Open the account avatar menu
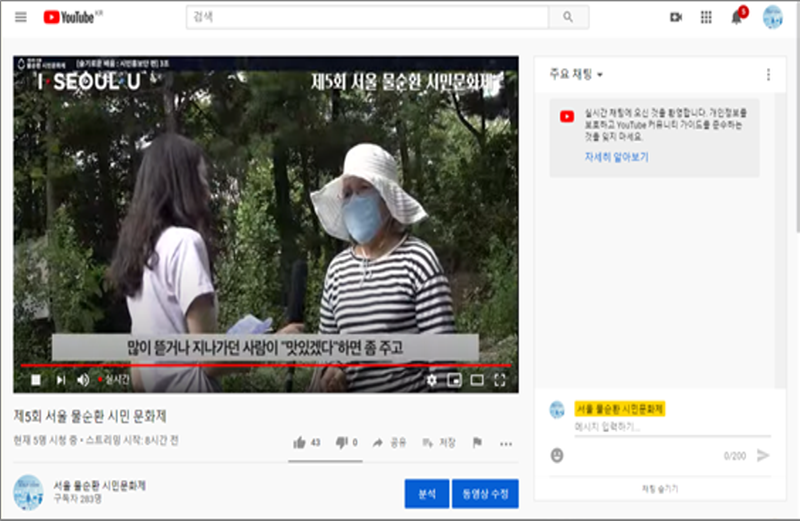Image resolution: width=800 pixels, height=521 pixels. [772, 17]
